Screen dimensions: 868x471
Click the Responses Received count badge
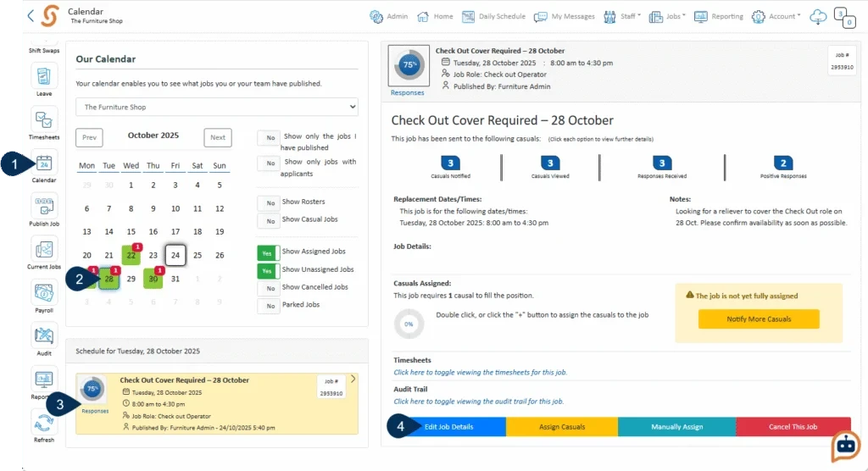coord(661,163)
